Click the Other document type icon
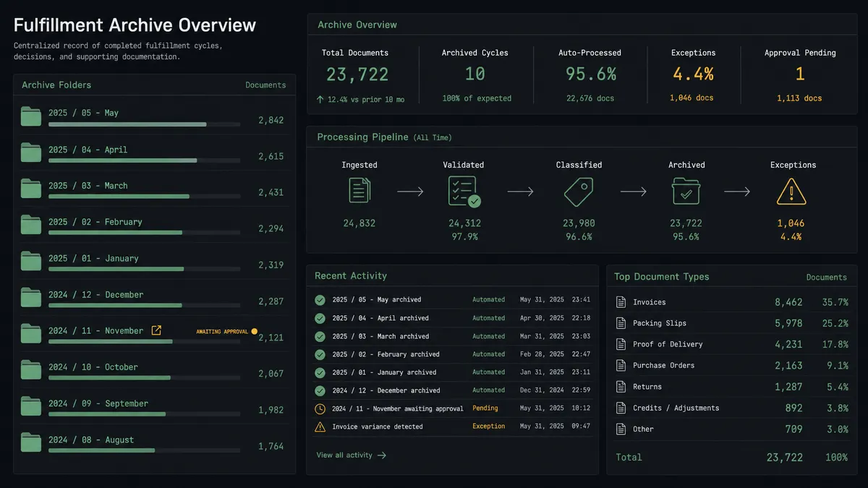Image resolution: width=868 pixels, height=488 pixels. tap(620, 429)
